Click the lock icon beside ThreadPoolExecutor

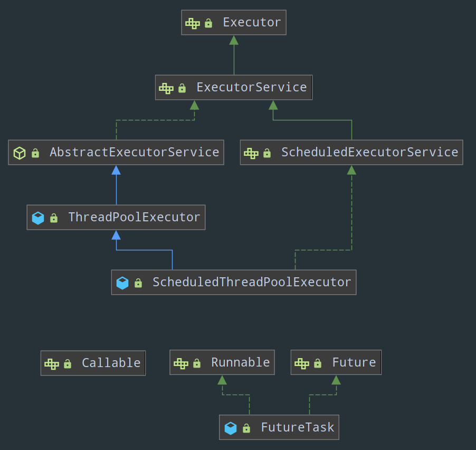(x=54, y=218)
